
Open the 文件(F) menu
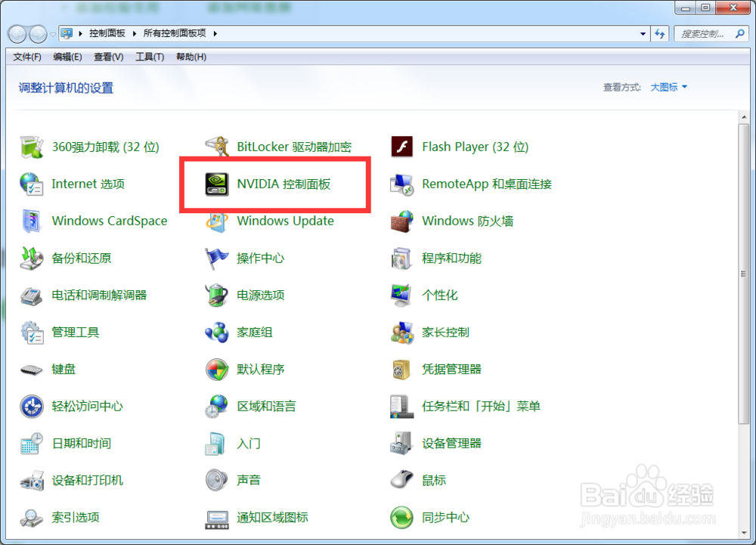point(27,57)
